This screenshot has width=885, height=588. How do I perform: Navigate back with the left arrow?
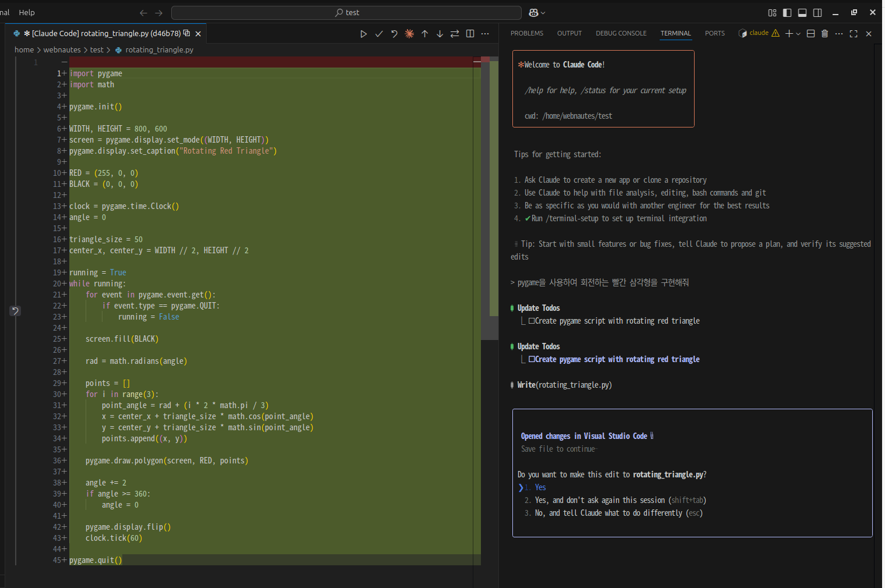[144, 13]
